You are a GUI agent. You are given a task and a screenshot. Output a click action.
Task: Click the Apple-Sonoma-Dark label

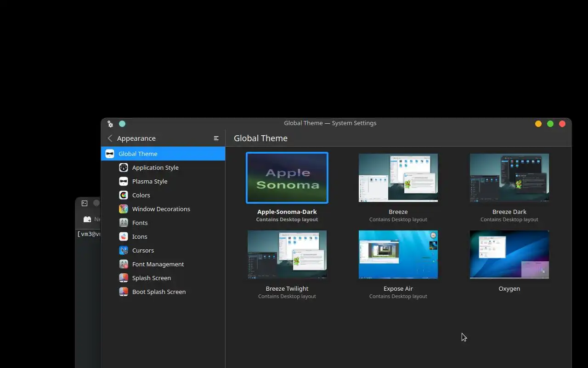click(x=287, y=212)
